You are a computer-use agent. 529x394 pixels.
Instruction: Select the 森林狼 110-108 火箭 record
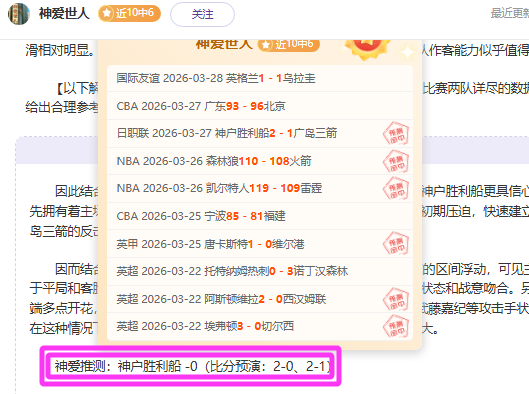(260, 161)
